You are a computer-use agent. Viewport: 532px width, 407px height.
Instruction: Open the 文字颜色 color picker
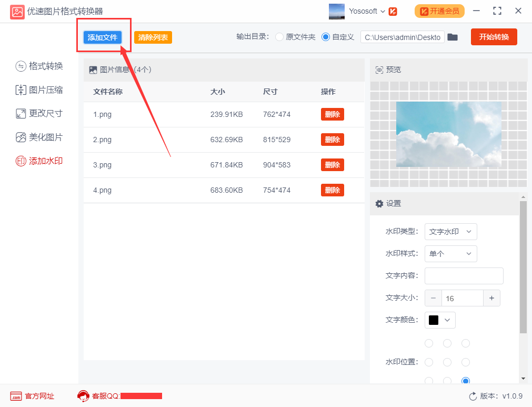pyautogui.click(x=440, y=320)
